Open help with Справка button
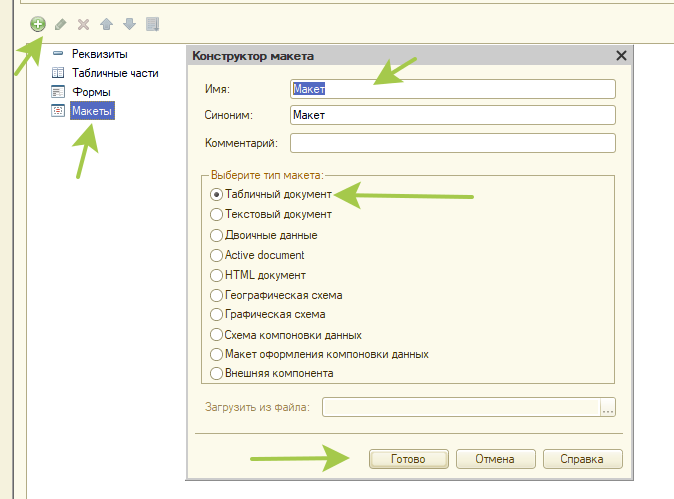This screenshot has width=674, height=499. point(583,459)
